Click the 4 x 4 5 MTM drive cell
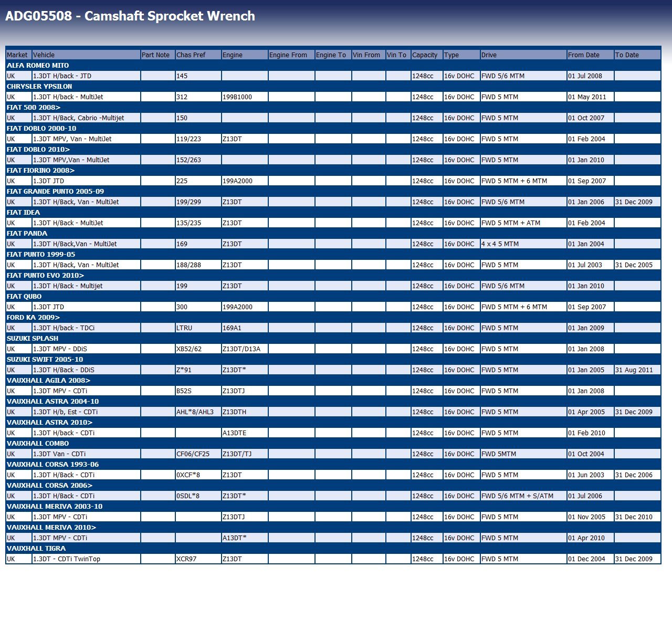The height and width of the screenshot is (630, 672). tap(523, 244)
